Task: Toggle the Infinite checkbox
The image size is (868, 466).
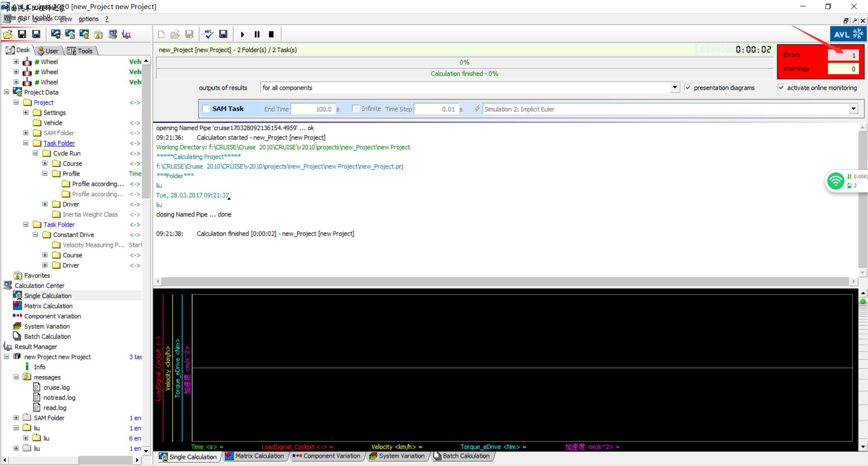Action: point(355,109)
